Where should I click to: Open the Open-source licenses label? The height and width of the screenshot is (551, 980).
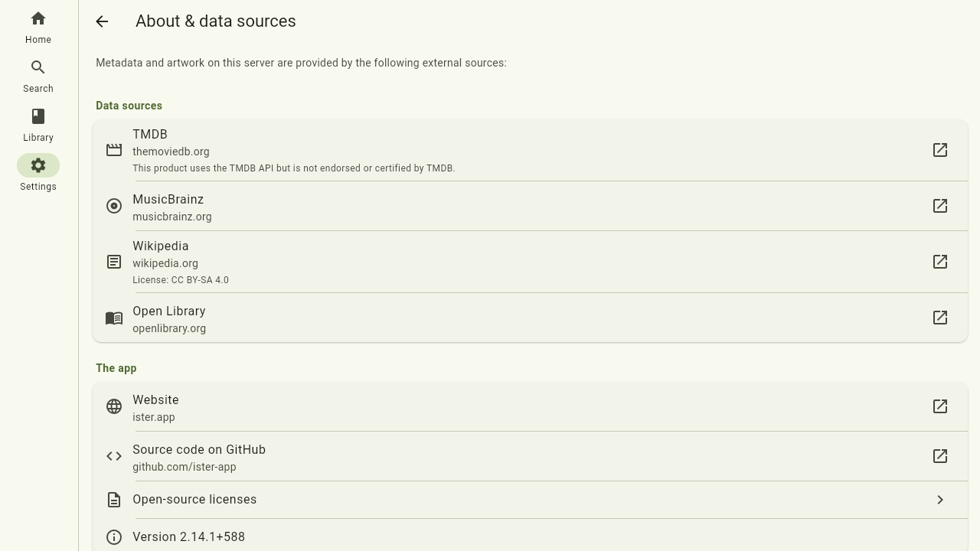(194, 500)
